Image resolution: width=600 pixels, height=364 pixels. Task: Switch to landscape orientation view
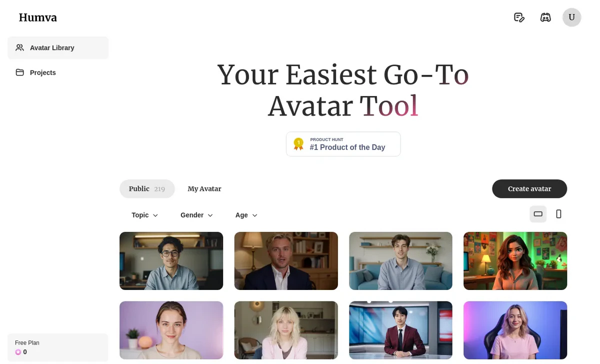pyautogui.click(x=538, y=214)
